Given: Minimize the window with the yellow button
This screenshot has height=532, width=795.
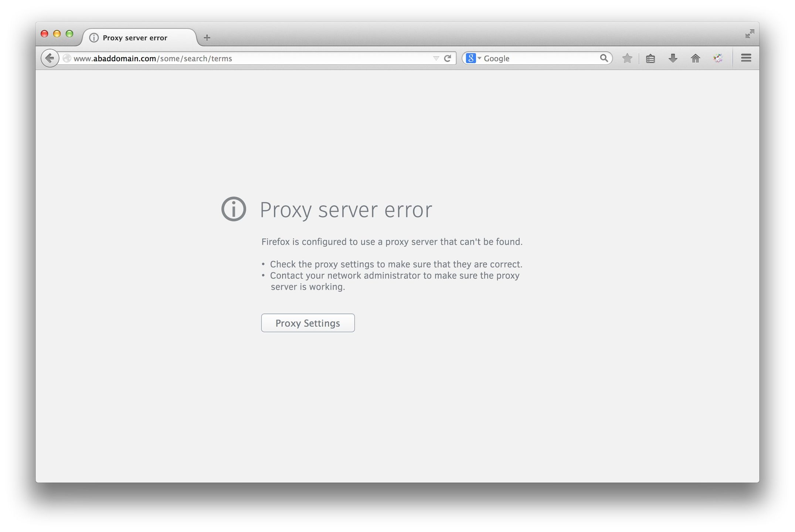Looking at the screenshot, I should [57, 34].
